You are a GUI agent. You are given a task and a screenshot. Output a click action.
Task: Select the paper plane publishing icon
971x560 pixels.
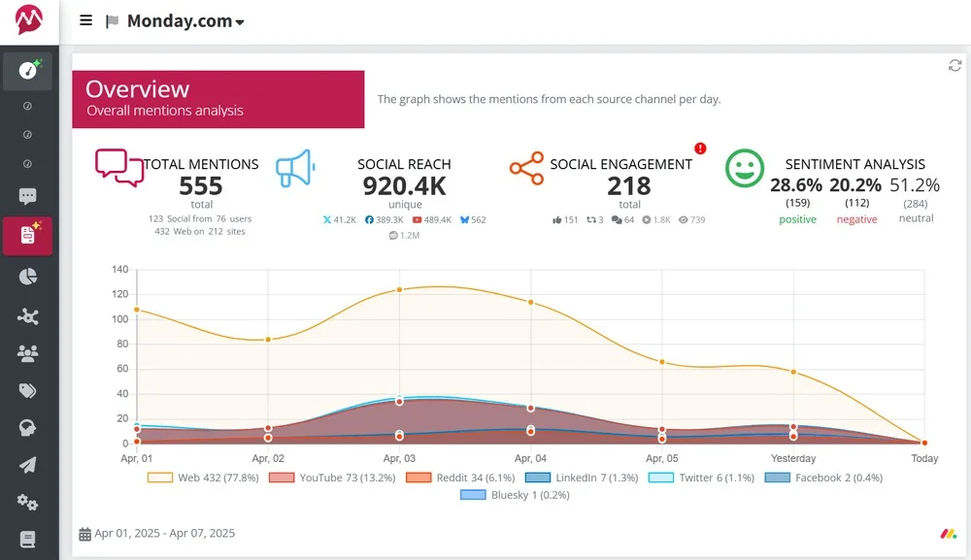pyautogui.click(x=27, y=464)
